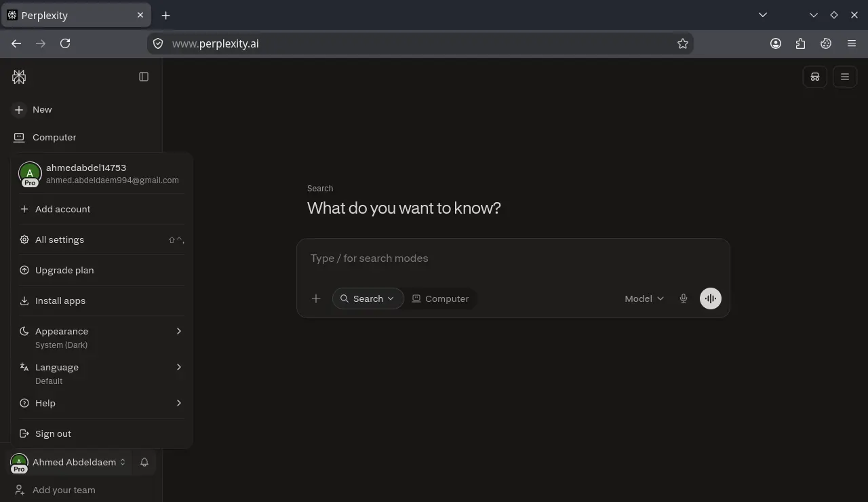Switch to Computer mode in prompt box

point(441,298)
